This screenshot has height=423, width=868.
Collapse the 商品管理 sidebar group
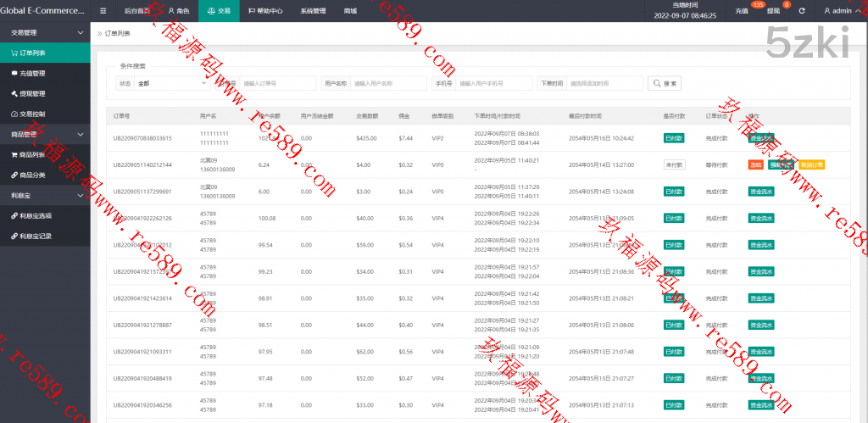click(x=81, y=134)
